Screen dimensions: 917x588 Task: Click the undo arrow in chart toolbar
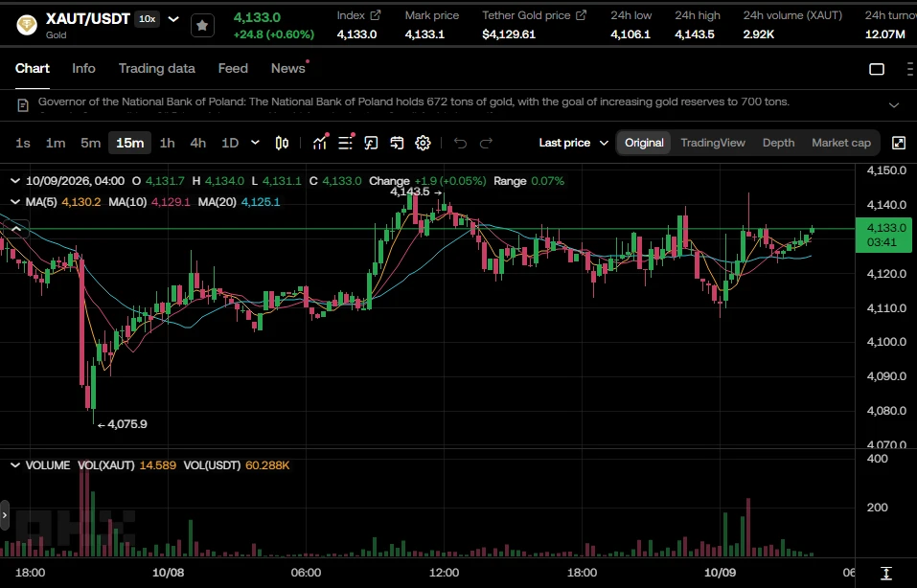coord(460,143)
